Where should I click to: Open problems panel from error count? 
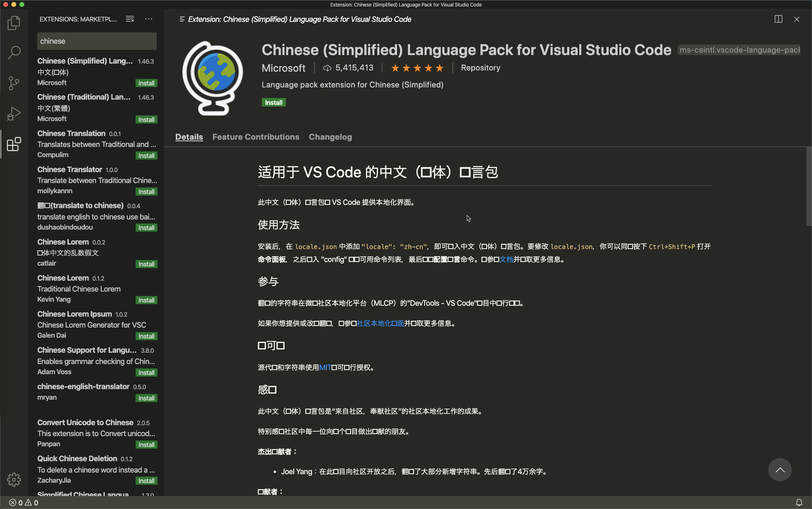[23, 503]
